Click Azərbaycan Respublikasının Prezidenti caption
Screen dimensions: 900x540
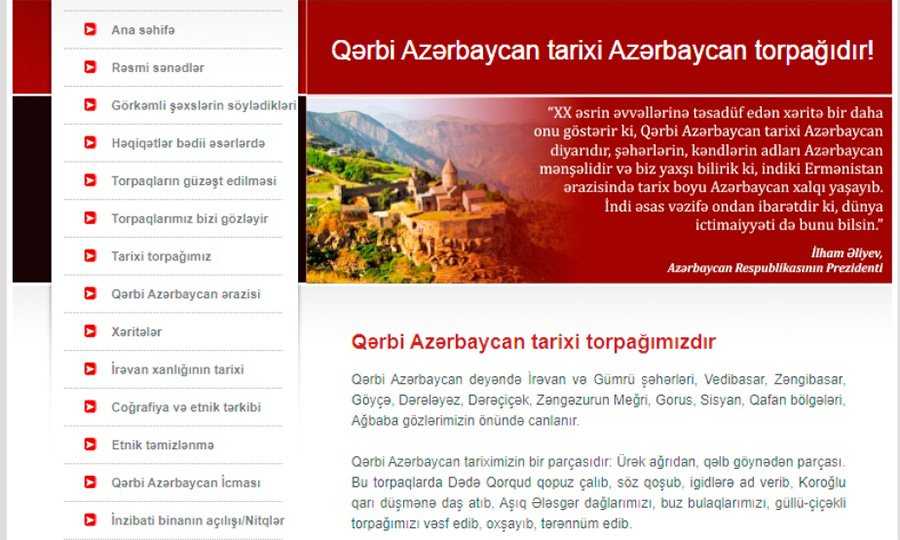click(x=775, y=268)
